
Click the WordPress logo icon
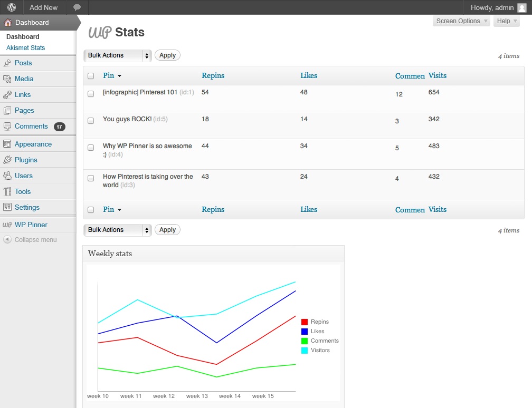click(12, 7)
